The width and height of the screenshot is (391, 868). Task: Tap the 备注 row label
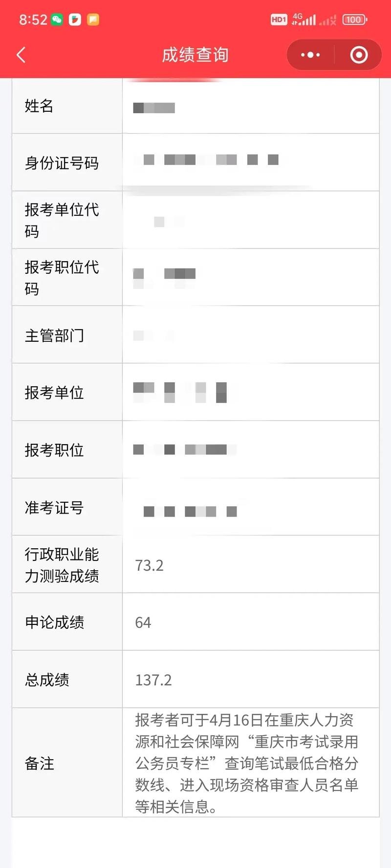click(x=40, y=765)
